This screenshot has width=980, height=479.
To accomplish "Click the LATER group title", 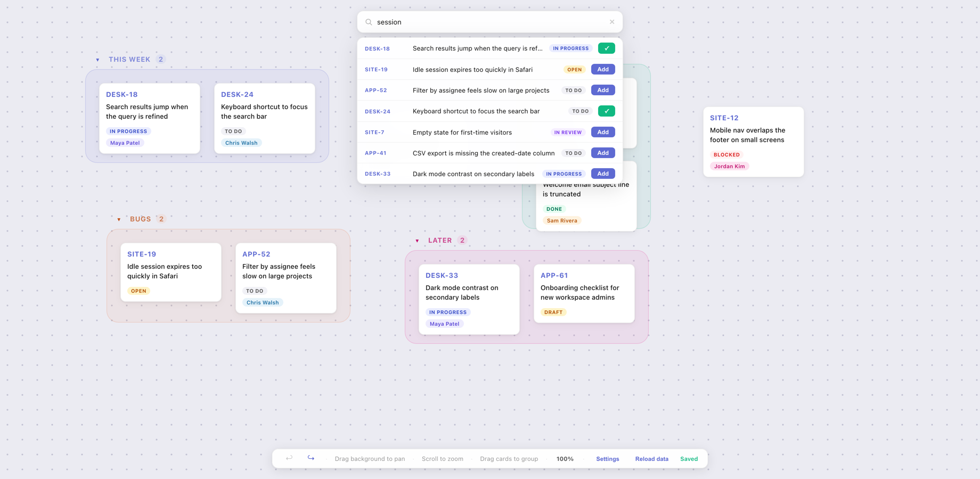I will pos(440,241).
